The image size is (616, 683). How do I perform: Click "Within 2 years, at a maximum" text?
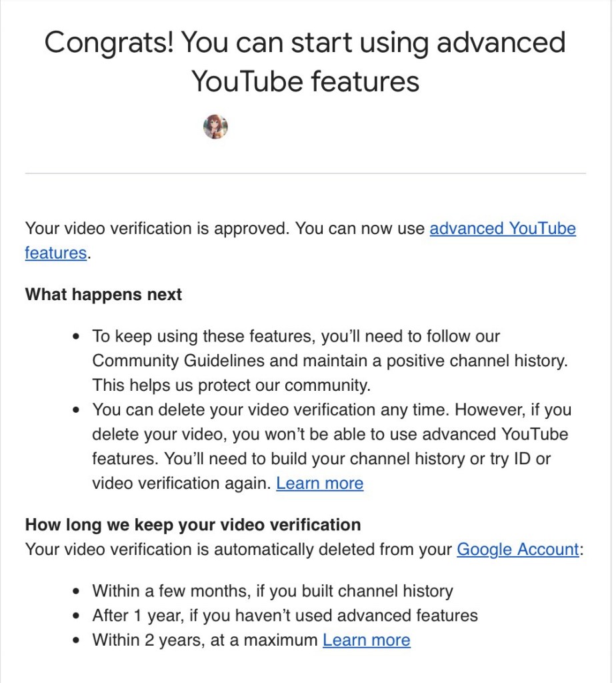(205, 640)
